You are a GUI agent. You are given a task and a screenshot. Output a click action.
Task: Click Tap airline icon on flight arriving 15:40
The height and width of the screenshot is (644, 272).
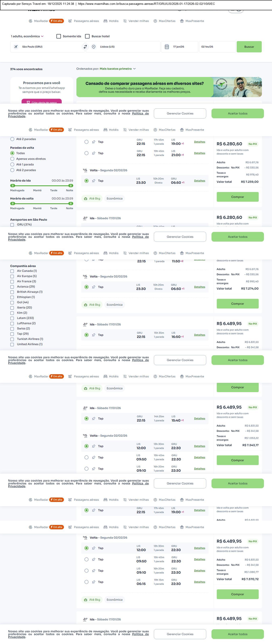[x=94, y=419]
